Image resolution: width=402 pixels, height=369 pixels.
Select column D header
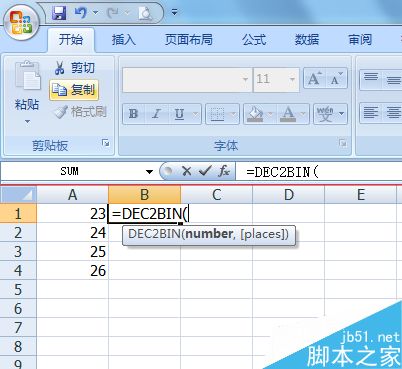pyautogui.click(x=289, y=195)
